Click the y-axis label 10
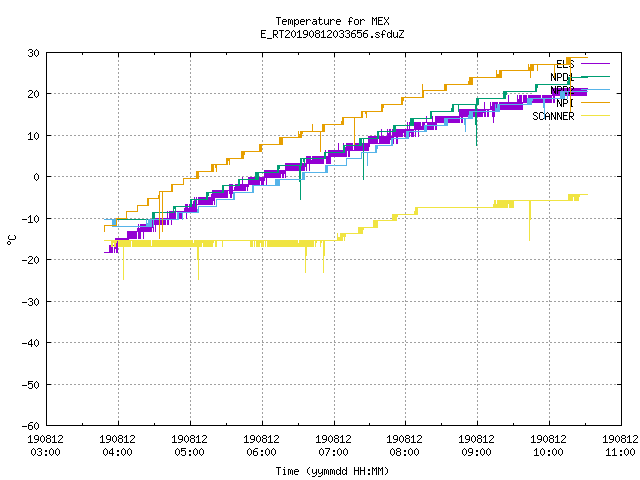Image resolution: width=640 pixels, height=480 pixels. pos(33,136)
